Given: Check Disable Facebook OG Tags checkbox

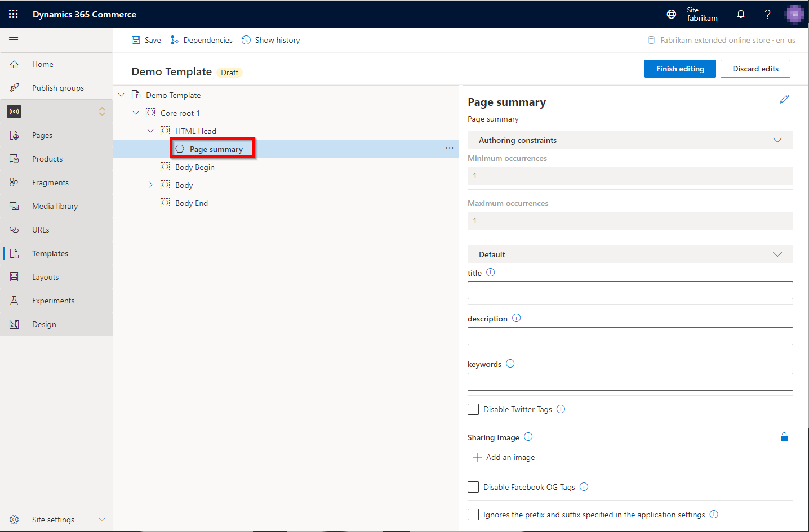Looking at the screenshot, I should pyautogui.click(x=473, y=487).
